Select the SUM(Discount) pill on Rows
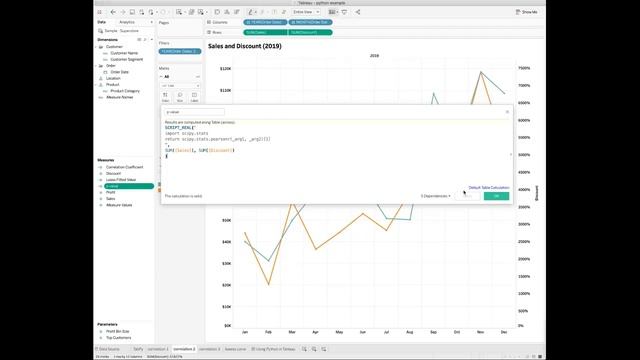 click(311, 32)
